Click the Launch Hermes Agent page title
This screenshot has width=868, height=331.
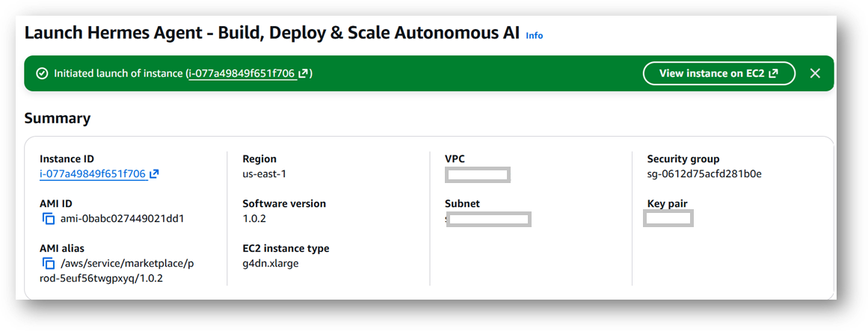point(272,33)
